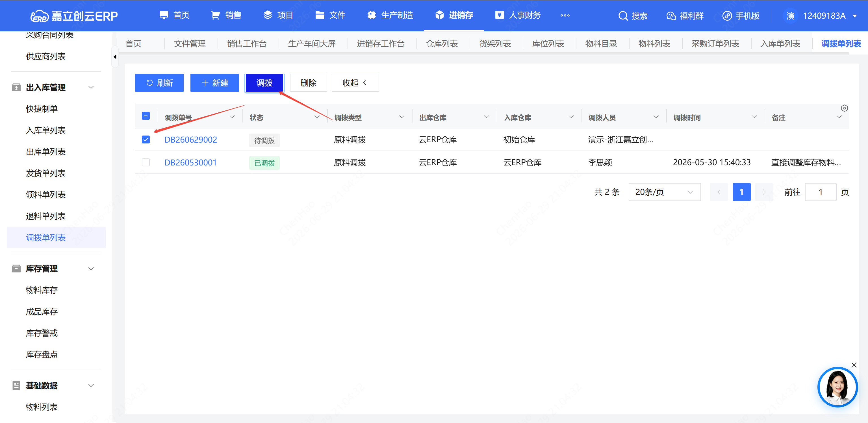This screenshot has height=423, width=868.
Task: Open the 首页 monitor icon in top nav
Action: 164,15
